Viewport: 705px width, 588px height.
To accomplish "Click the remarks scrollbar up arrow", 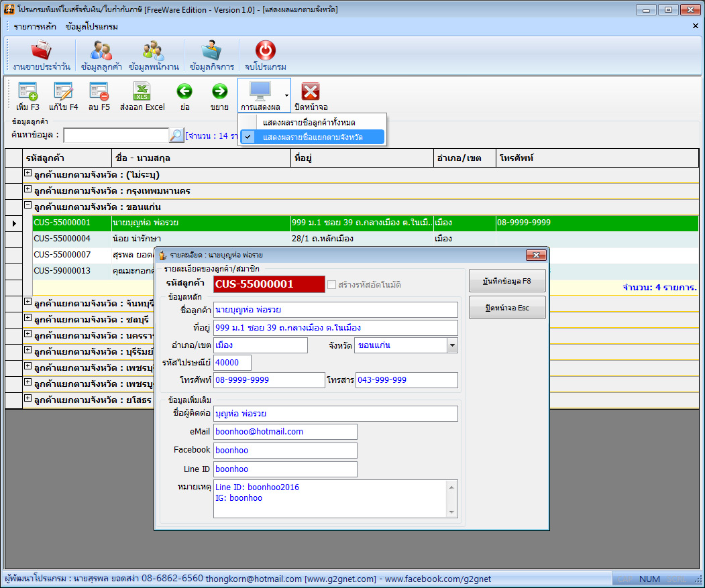I will [452, 487].
